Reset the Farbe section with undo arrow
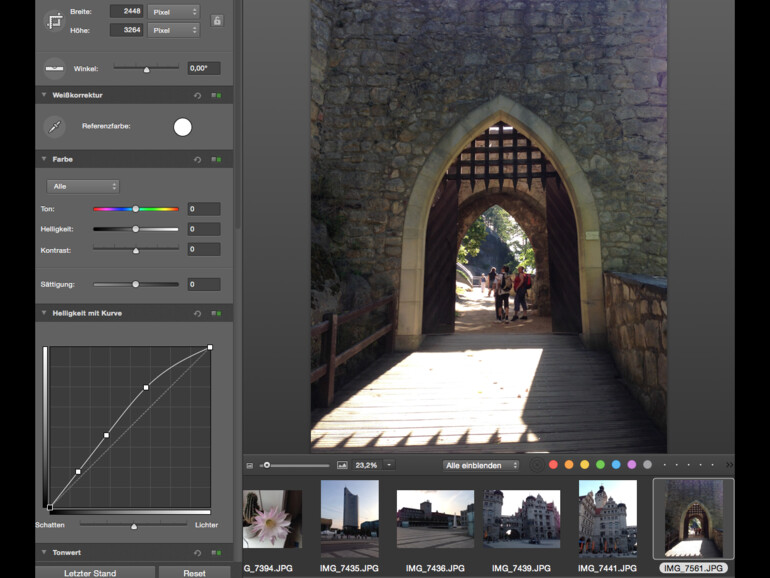The height and width of the screenshot is (578, 770). [x=198, y=159]
